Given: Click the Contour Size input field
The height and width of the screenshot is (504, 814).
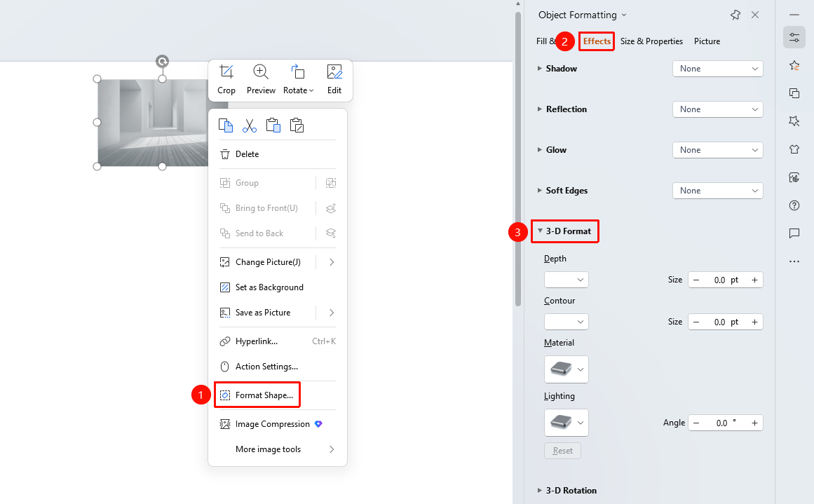Looking at the screenshot, I should [x=726, y=322].
